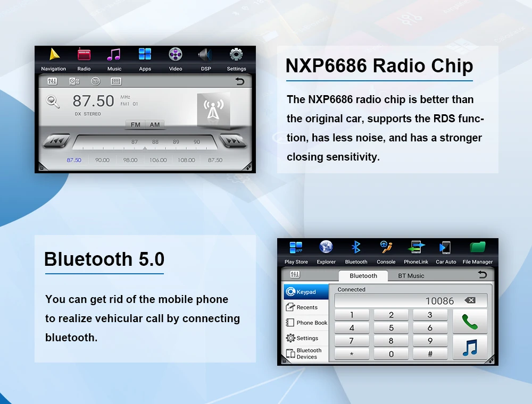The height and width of the screenshot is (404, 532).
Task: Switch to the BT Music tab
Action: (x=411, y=275)
